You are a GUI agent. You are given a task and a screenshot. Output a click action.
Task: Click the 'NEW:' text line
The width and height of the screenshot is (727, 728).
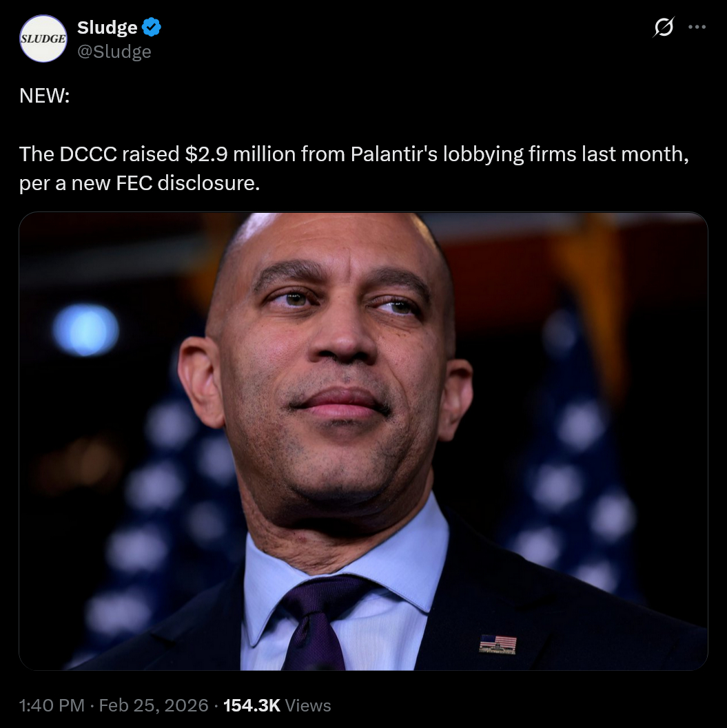45,96
